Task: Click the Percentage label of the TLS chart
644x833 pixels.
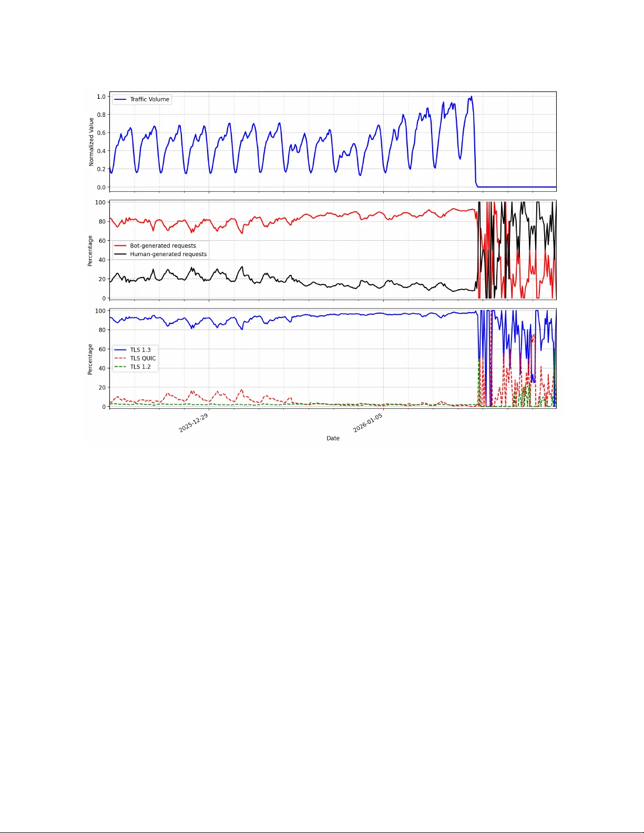Action: (90, 359)
